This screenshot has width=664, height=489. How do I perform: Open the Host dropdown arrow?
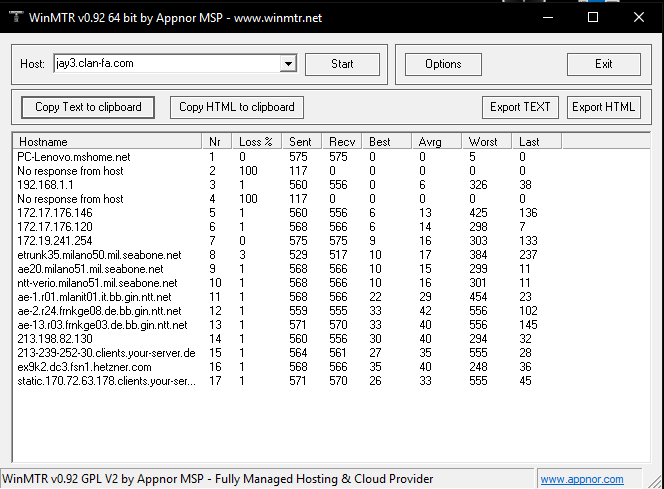point(288,64)
